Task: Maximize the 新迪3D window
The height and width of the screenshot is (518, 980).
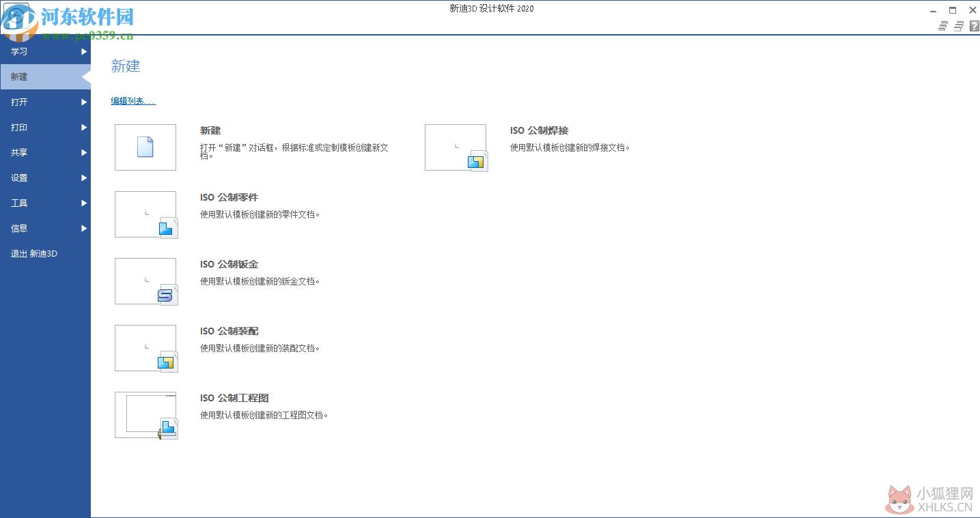Action: click(x=953, y=10)
